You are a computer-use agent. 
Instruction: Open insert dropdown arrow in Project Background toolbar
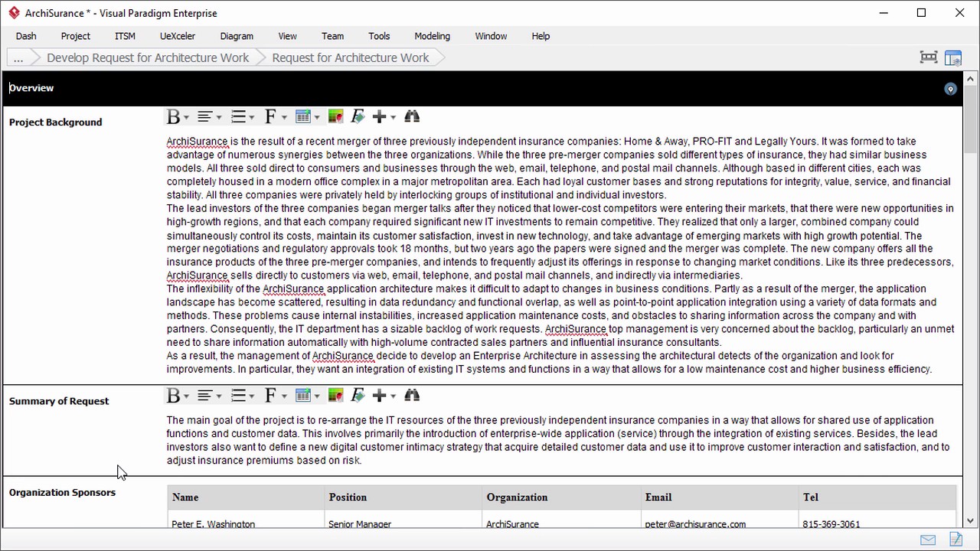point(393,118)
